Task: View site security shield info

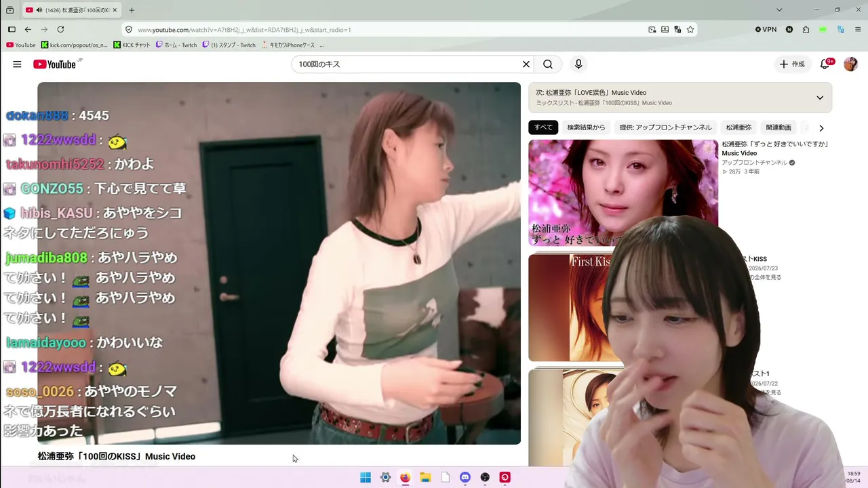Action: click(x=129, y=30)
